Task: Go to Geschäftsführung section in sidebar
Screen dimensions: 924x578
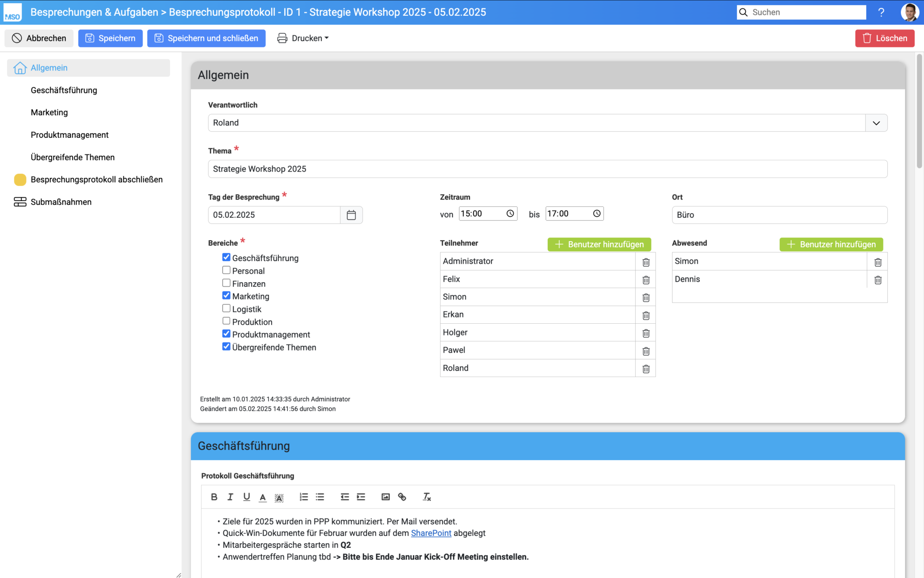Action: coord(64,90)
